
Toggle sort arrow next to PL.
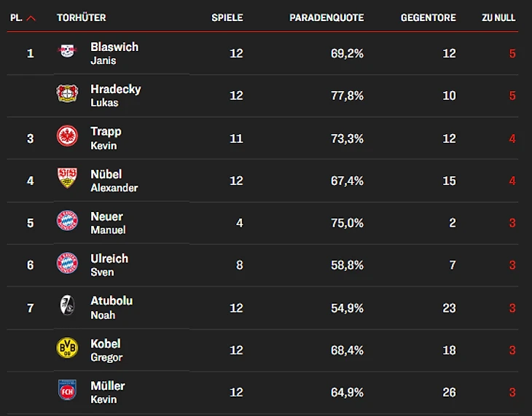[x=31, y=18]
